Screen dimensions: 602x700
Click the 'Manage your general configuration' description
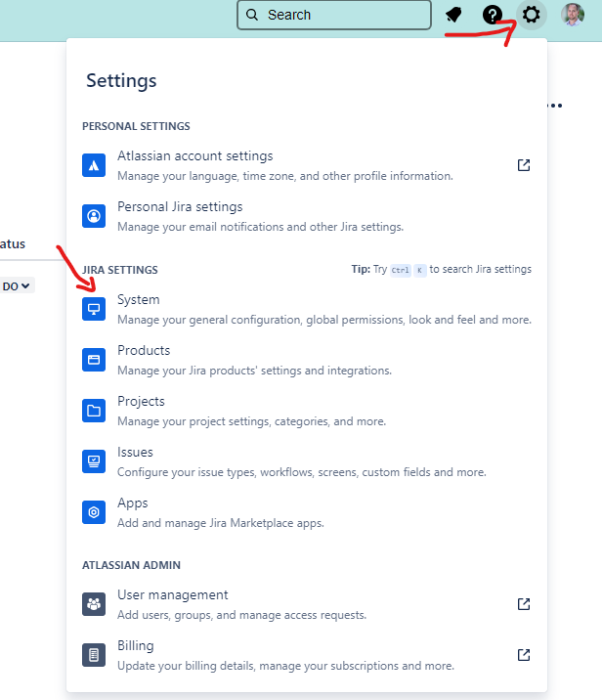coord(324,320)
